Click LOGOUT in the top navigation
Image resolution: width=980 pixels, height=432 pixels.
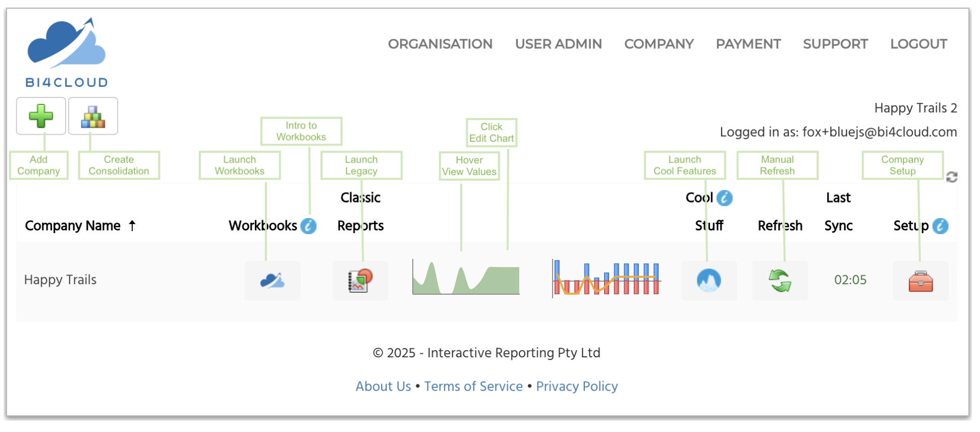pyautogui.click(x=919, y=44)
